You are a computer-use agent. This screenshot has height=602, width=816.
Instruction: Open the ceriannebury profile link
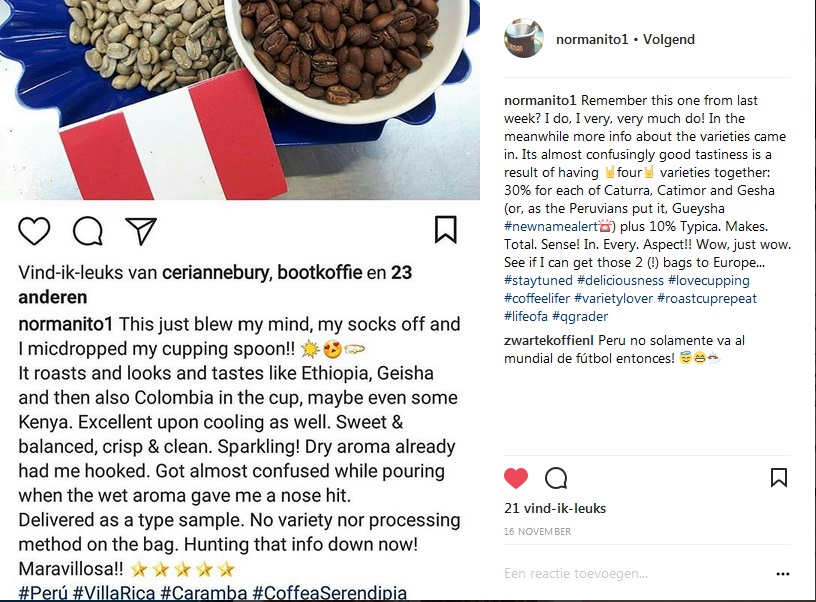click(x=215, y=272)
